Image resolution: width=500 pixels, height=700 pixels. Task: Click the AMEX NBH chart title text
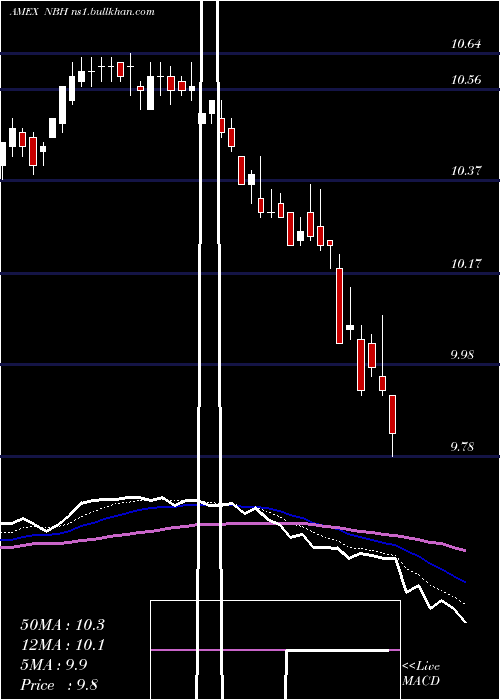(82, 12)
